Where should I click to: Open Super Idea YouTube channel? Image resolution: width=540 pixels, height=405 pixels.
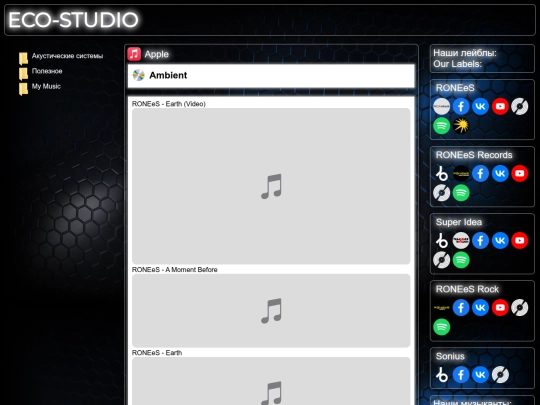[x=520, y=240]
